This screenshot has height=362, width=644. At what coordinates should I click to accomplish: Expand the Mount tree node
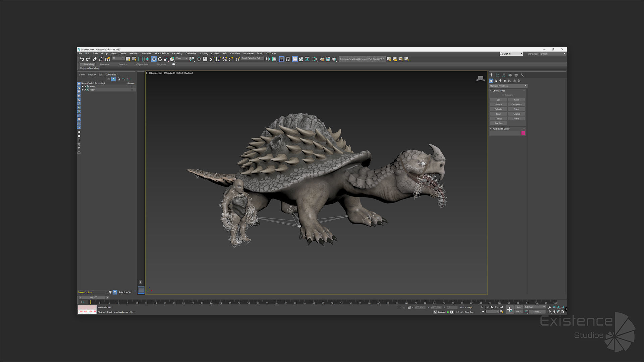82,86
